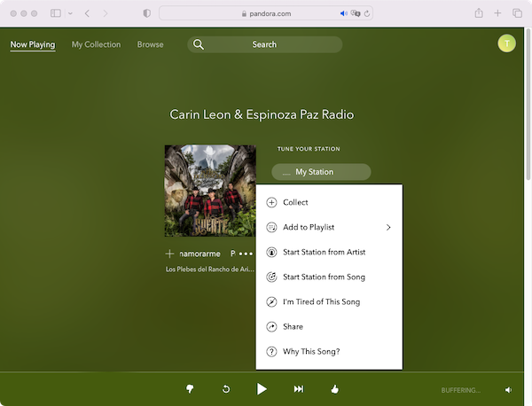This screenshot has width=532, height=406.
Task: Mute tab via address bar speaker icon
Action: point(344,13)
